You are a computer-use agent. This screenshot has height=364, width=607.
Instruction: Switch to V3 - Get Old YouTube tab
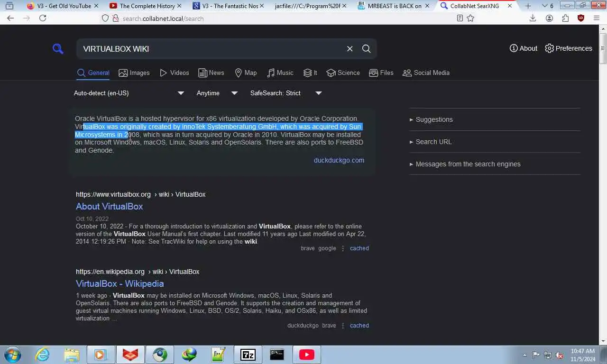coord(63,6)
